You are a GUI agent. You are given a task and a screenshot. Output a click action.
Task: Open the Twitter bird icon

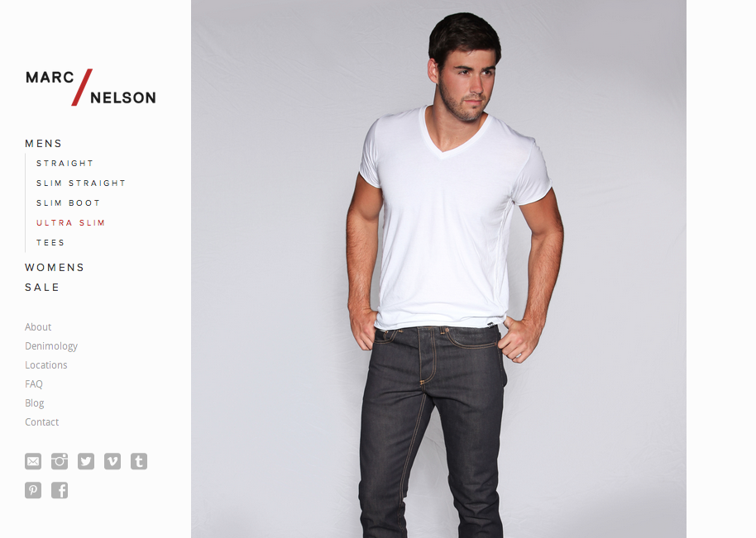[x=86, y=461]
